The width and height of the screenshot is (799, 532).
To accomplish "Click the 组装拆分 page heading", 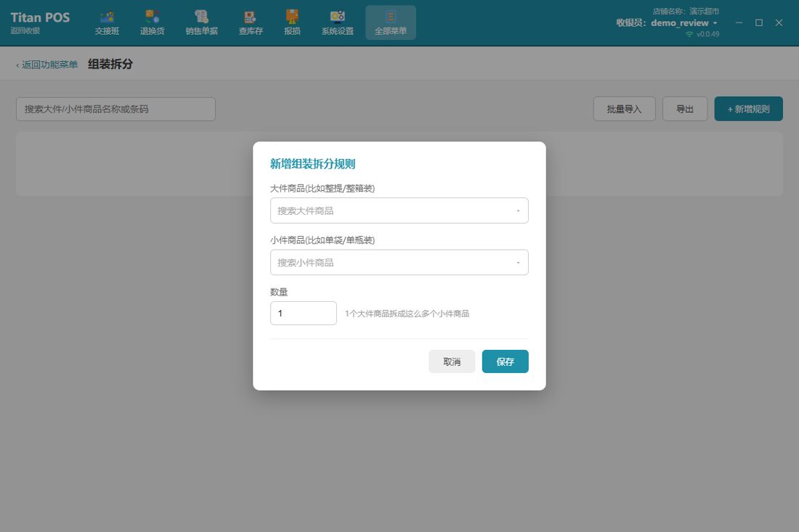I will 110,64.
